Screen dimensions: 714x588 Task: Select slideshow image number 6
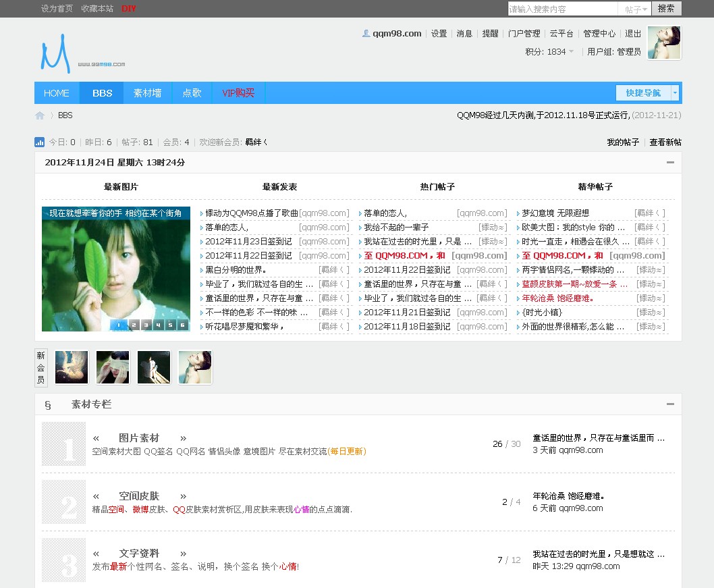tap(183, 325)
